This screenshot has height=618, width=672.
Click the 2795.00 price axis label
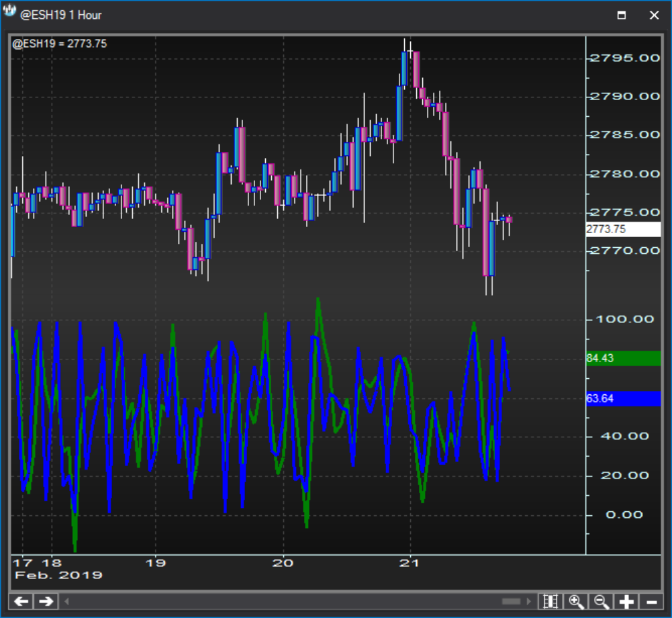coord(625,58)
